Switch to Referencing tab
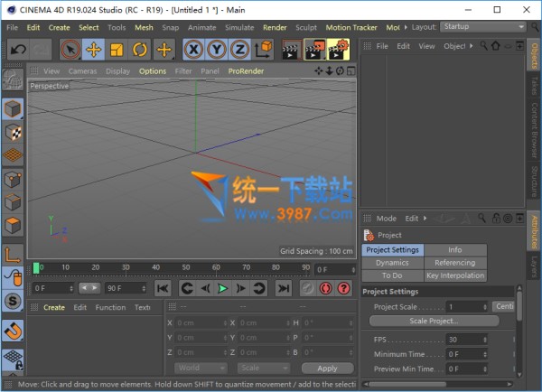This screenshot has width=542, height=392. [455, 263]
